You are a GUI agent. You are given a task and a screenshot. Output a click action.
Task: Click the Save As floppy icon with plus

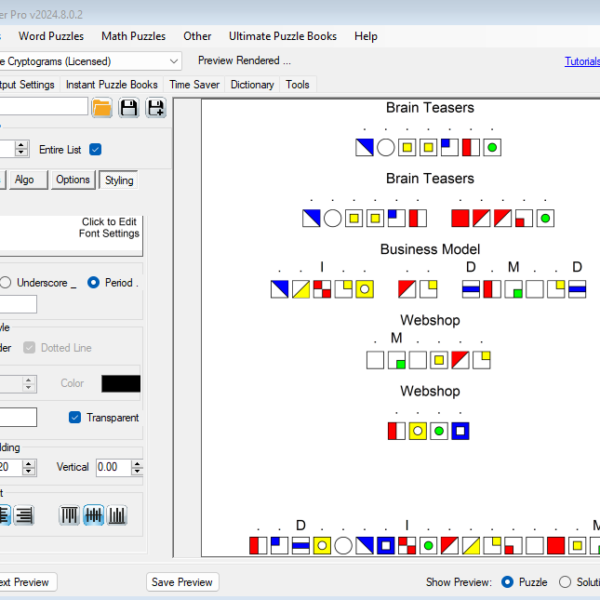pyautogui.click(x=156, y=108)
